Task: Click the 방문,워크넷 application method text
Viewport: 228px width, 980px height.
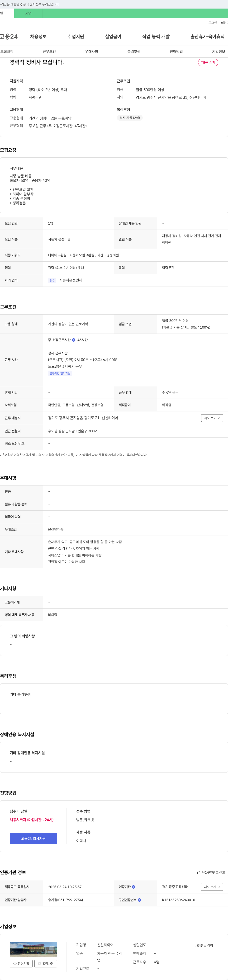Action: coord(85,820)
